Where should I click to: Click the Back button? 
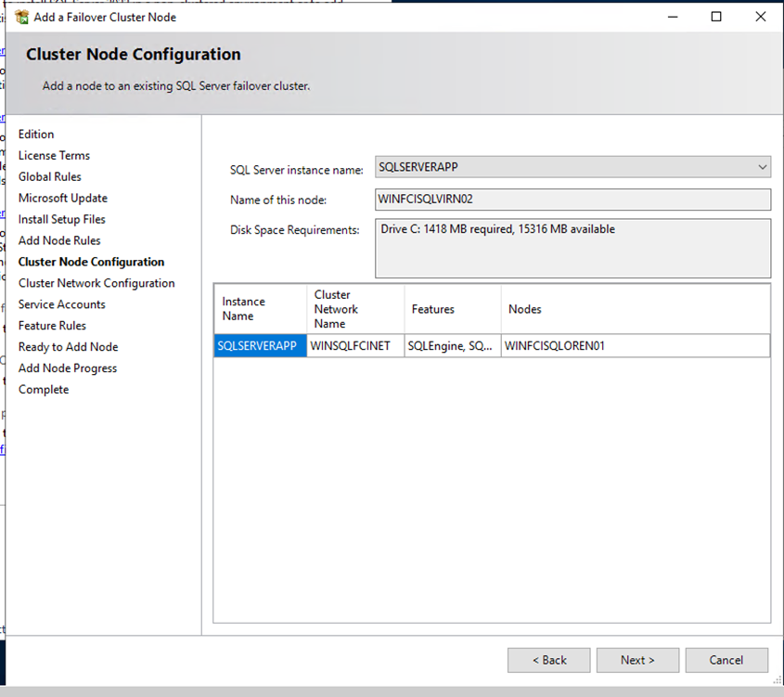pos(548,660)
